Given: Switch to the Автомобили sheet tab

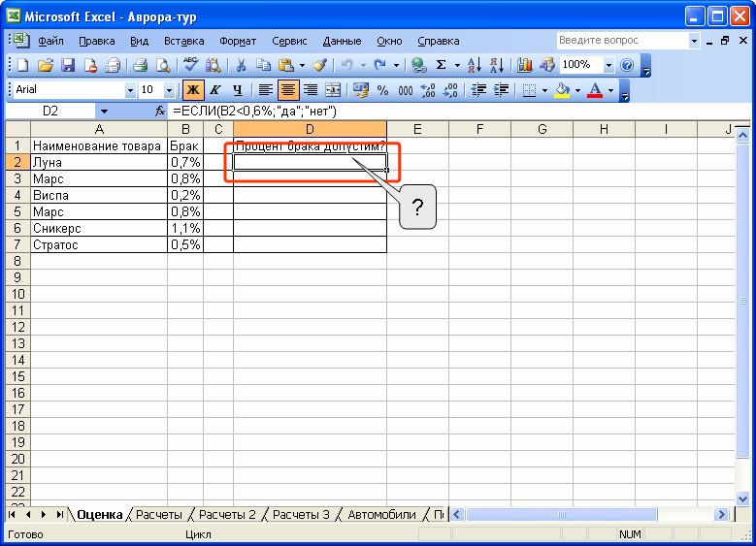Looking at the screenshot, I should [381, 515].
